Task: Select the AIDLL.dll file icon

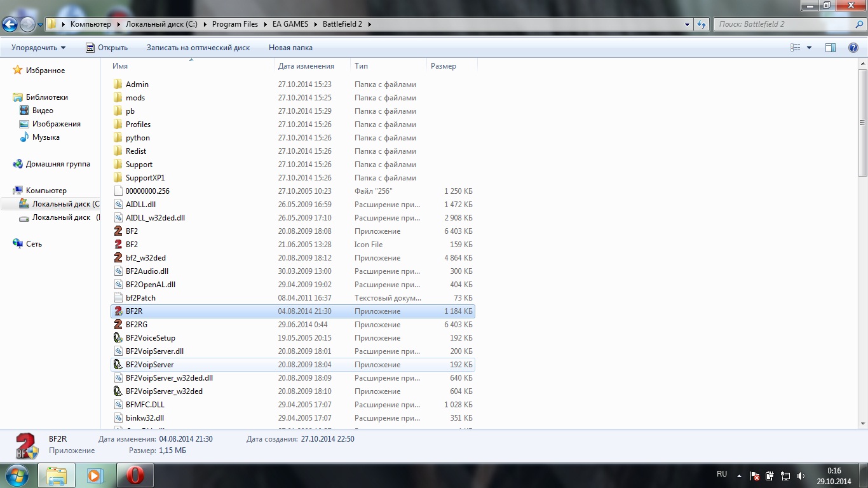Action: coord(118,205)
